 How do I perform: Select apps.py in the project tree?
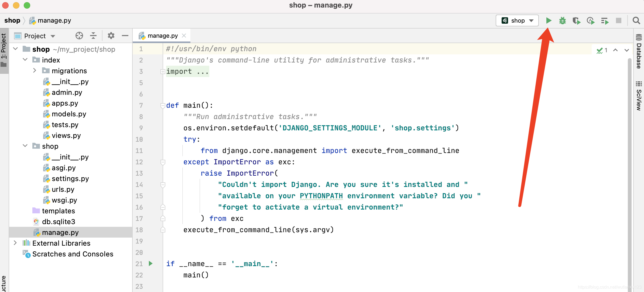pyautogui.click(x=65, y=103)
